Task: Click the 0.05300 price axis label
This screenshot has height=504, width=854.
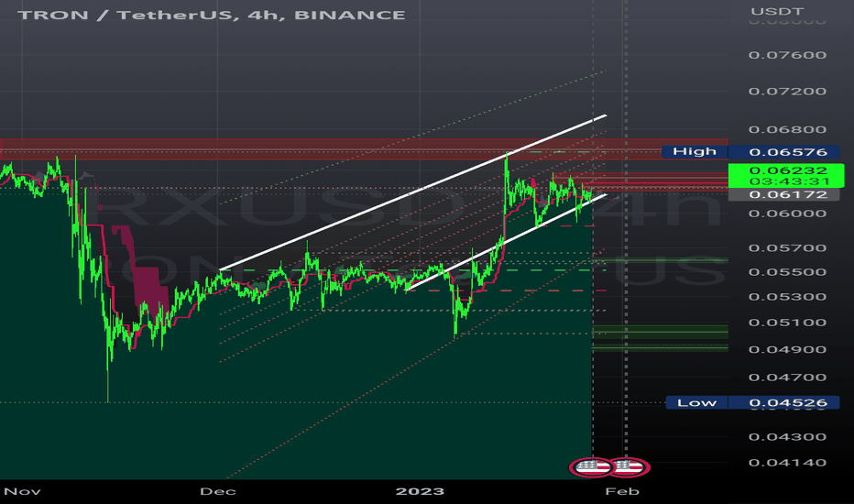Action: (787, 297)
